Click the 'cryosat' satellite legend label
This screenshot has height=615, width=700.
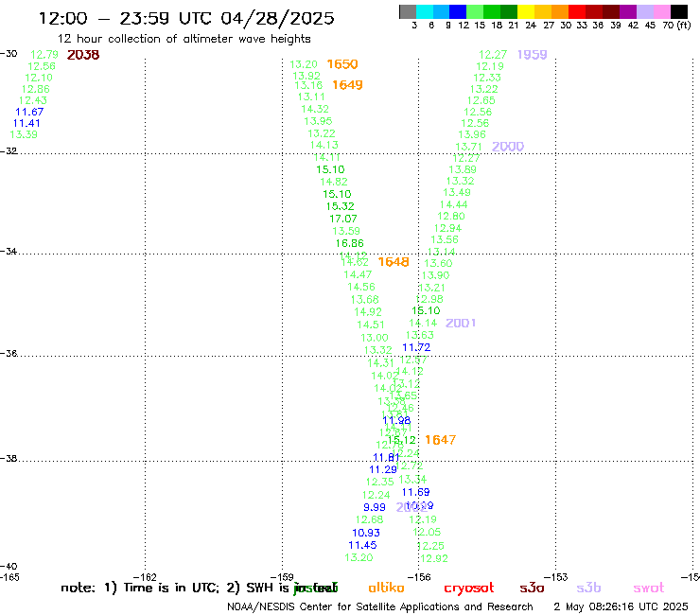tap(469, 589)
